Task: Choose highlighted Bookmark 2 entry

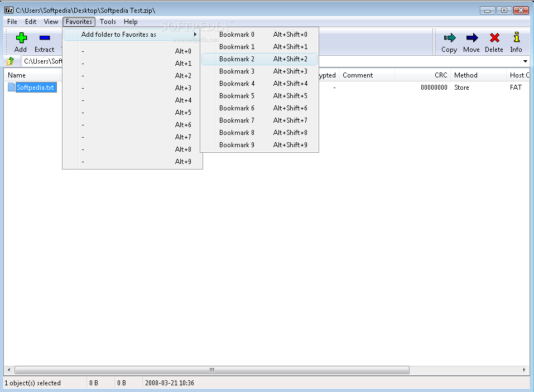Action: 259,59
